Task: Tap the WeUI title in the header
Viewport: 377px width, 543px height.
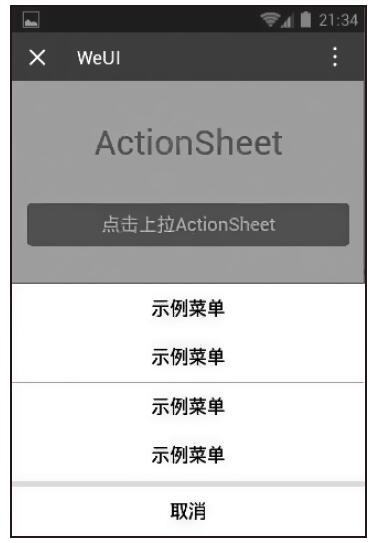Action: pos(99,58)
